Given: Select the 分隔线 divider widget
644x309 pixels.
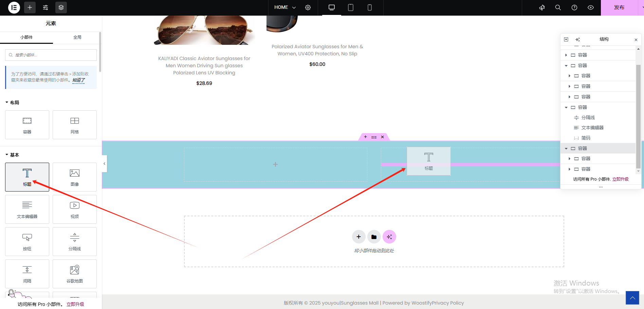Looking at the screenshot, I should 75,241.
